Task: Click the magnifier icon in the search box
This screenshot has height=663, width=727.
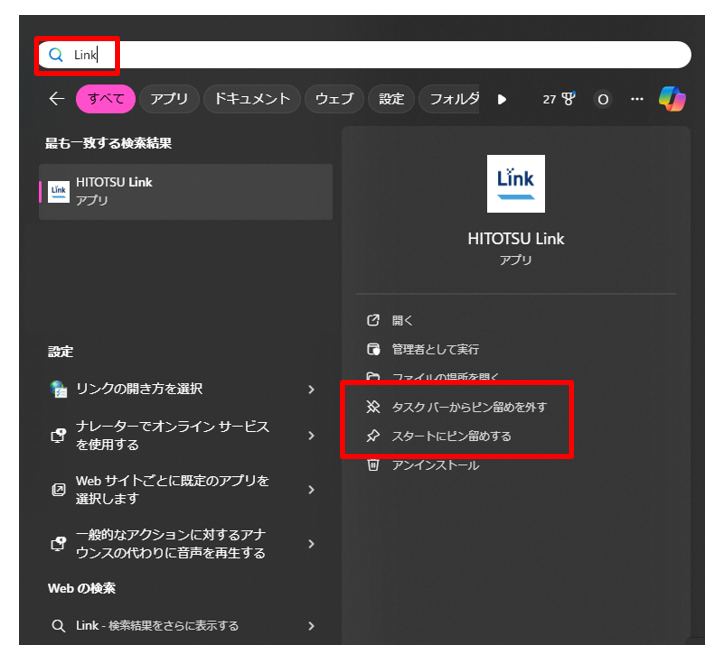Action: (56, 55)
